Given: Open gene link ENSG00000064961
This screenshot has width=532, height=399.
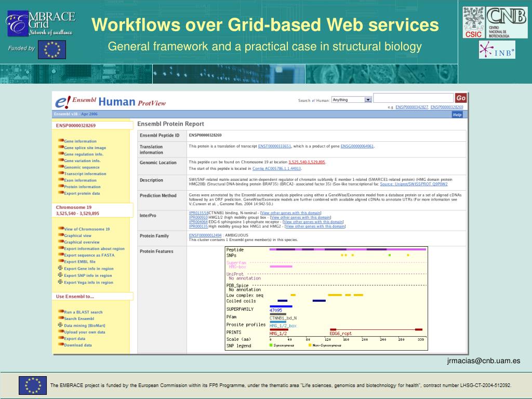Looking at the screenshot, I should pos(357,146).
